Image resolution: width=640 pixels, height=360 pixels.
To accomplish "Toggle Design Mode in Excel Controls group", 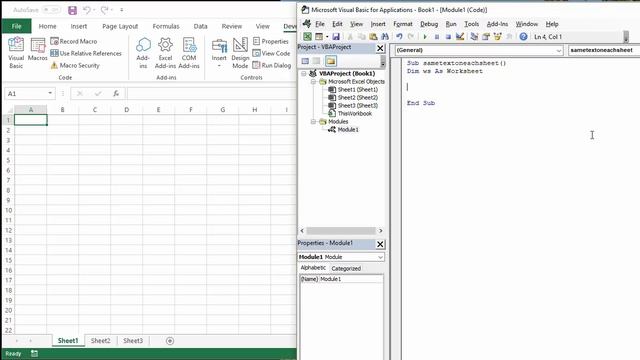I will coord(240,53).
